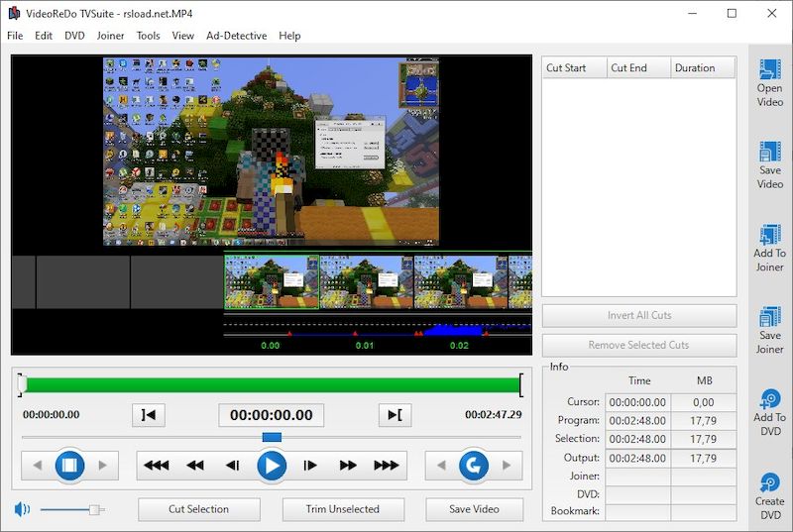Select the second filmstrip thumbnail
Image resolution: width=793 pixels, height=532 pixels.
tap(366, 282)
